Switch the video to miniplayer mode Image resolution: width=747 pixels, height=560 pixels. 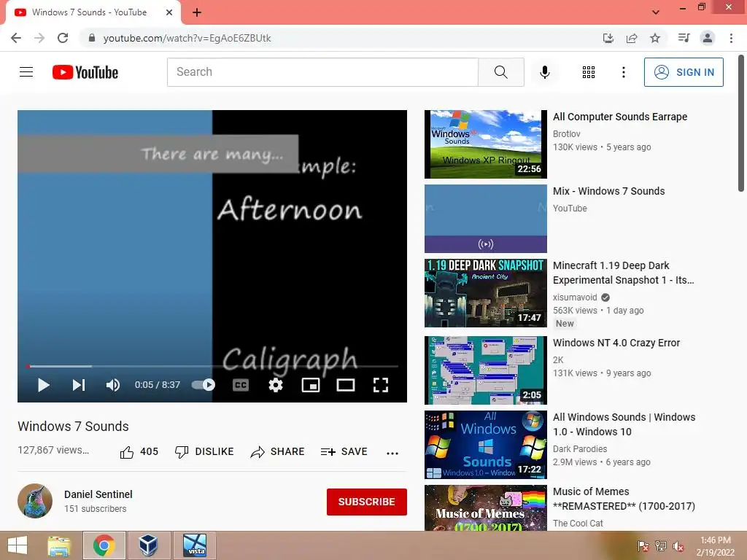(x=311, y=385)
